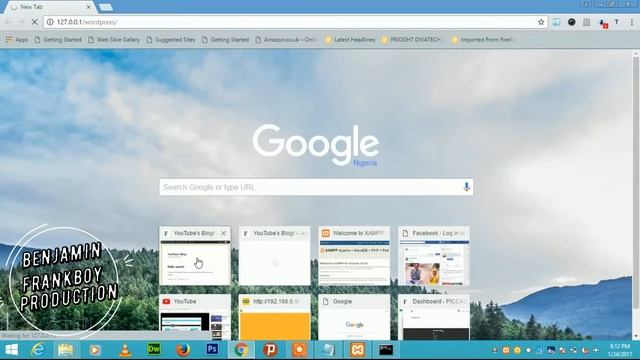Bookmark this page with the star icon
This screenshot has height=360, width=640.
541,22
